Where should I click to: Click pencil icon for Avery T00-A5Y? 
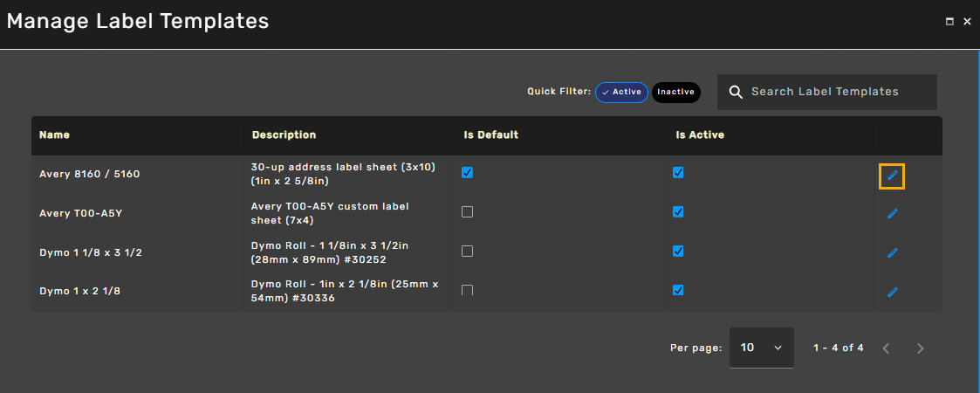point(892,214)
